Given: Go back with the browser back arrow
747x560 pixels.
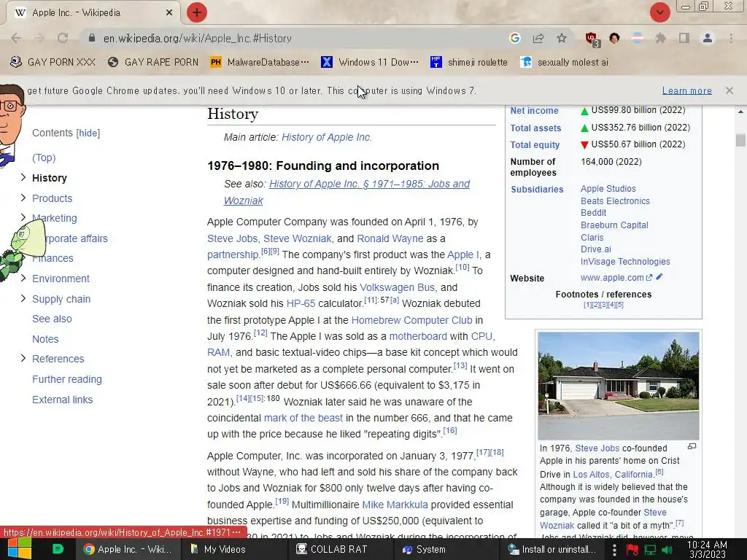Looking at the screenshot, I should (16, 38).
